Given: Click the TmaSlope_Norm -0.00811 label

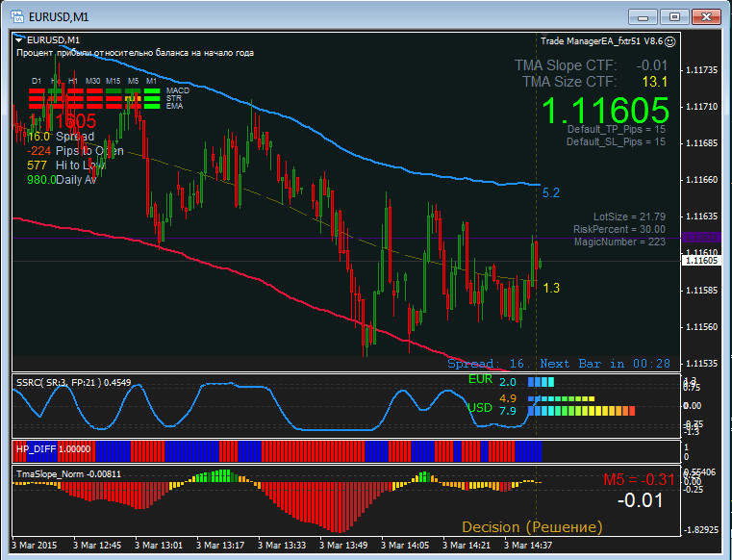Looking at the screenshot, I should 68,474.
